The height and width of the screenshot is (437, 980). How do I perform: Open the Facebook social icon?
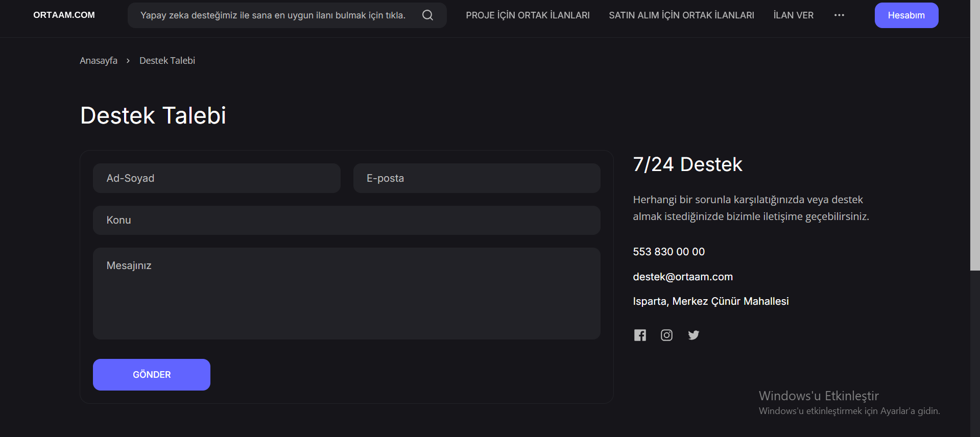[x=640, y=335]
